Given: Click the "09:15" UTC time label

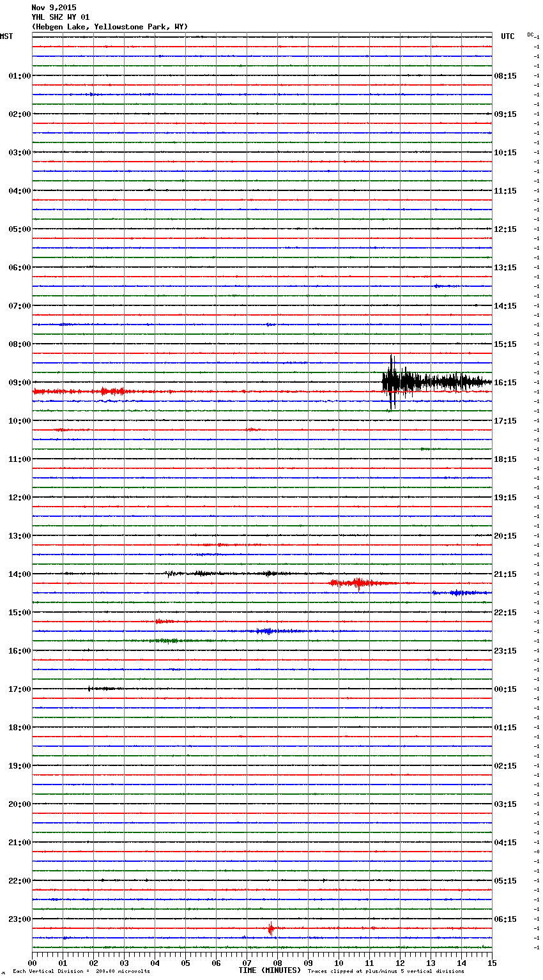Looking at the screenshot, I should click(x=505, y=114).
